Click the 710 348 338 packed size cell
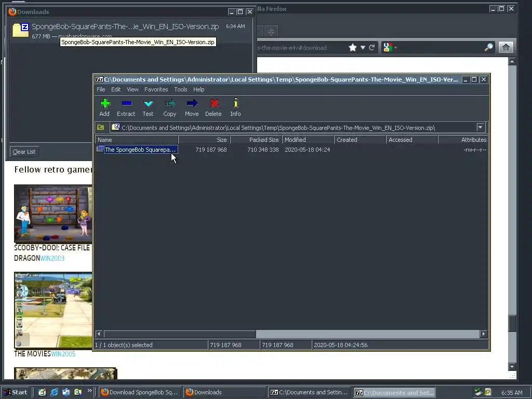This screenshot has width=532, height=399. click(263, 150)
